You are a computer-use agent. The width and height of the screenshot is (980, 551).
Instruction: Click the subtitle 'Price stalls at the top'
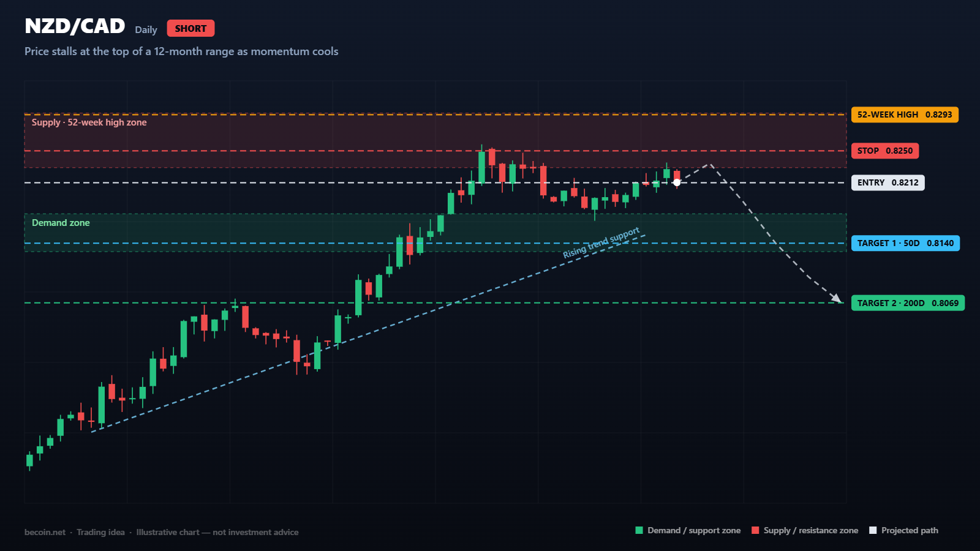click(x=181, y=51)
